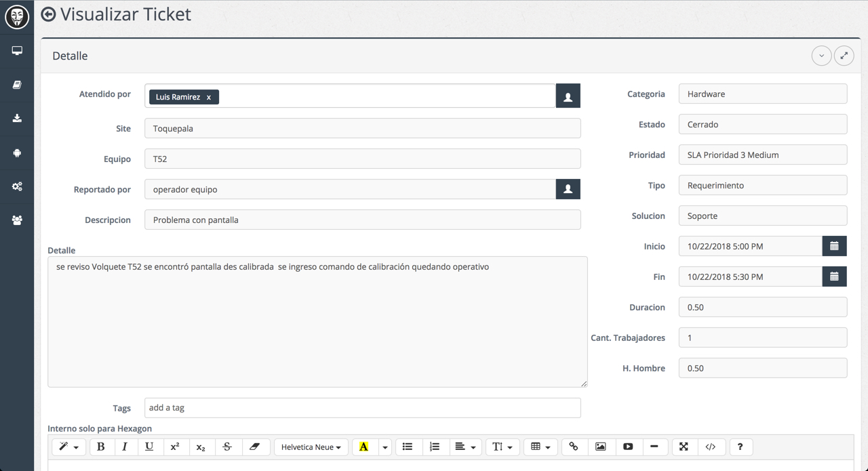Click the Solucion field showing Soporte
This screenshot has width=868, height=471.
[763, 216]
